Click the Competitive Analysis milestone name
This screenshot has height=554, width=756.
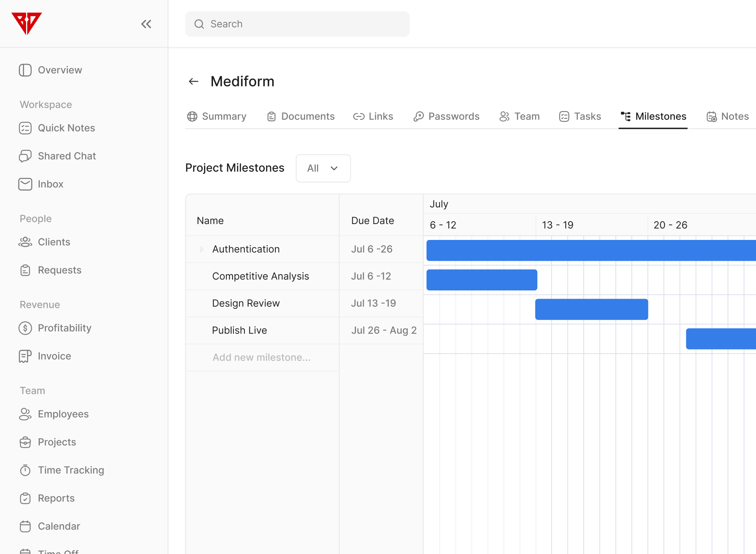click(x=261, y=276)
